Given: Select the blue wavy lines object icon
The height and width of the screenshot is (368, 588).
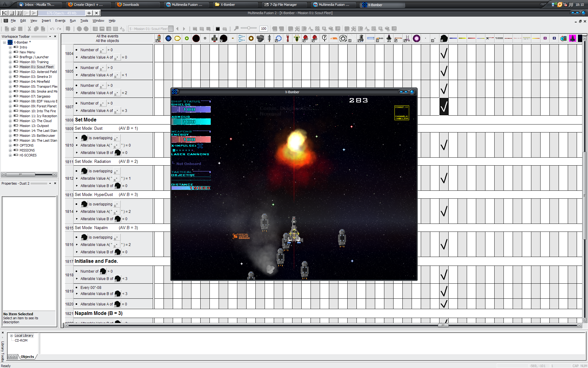Looking at the screenshot, I should [x=242, y=38].
